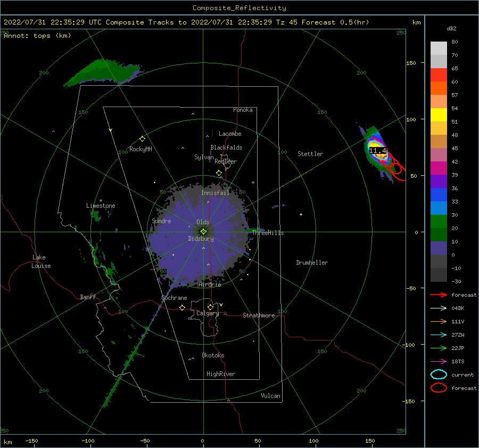The image size is (479, 448).
Task: Click the RockyMH label
Action: pyautogui.click(x=141, y=149)
